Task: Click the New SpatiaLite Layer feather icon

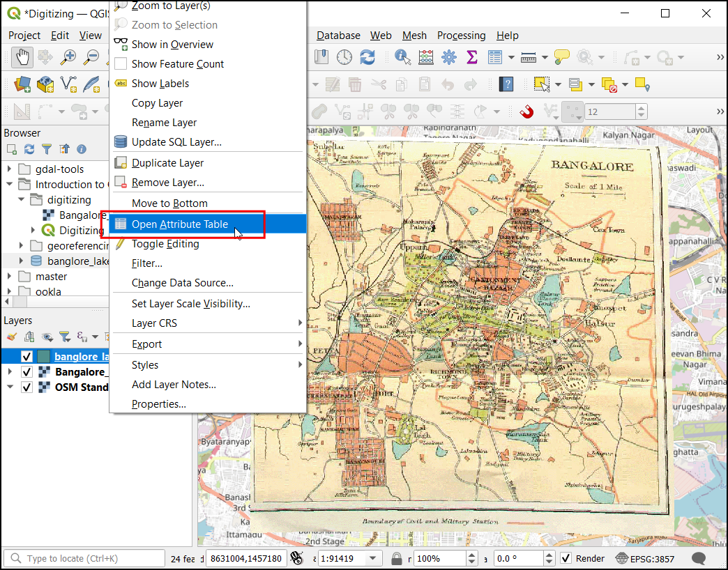Action: pos(91,84)
